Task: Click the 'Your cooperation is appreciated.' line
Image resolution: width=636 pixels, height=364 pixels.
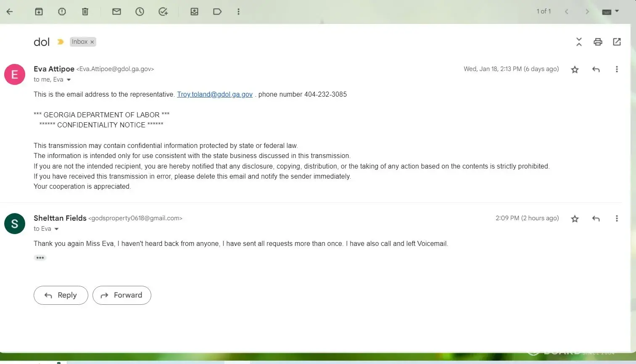Action: click(x=82, y=186)
